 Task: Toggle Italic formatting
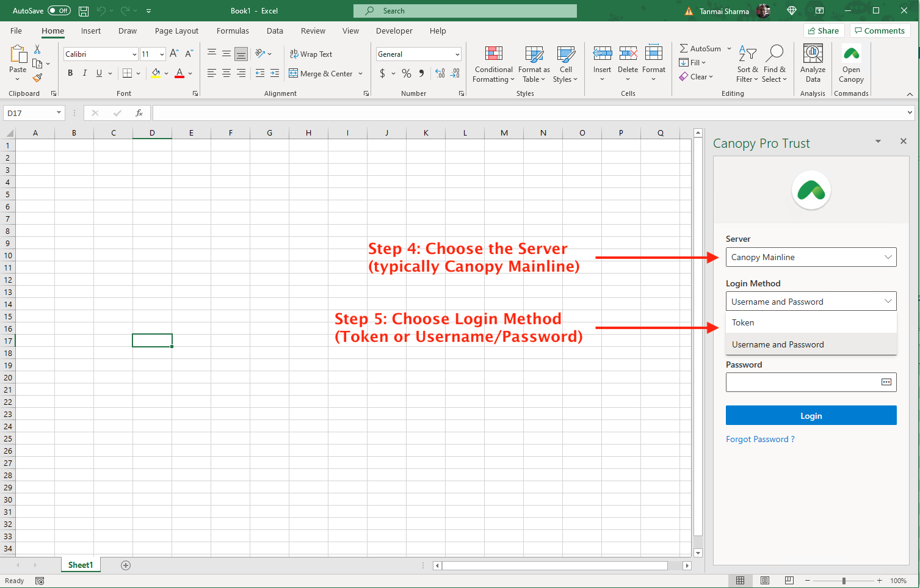click(x=84, y=73)
